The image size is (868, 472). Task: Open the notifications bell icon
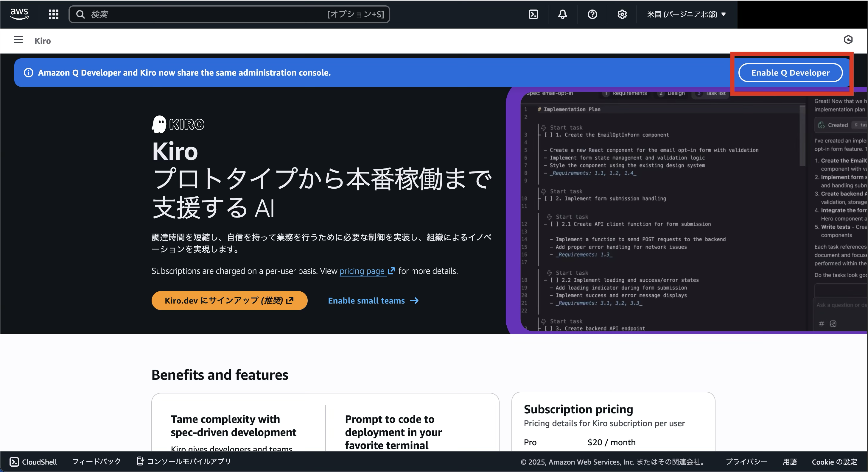tap(562, 14)
